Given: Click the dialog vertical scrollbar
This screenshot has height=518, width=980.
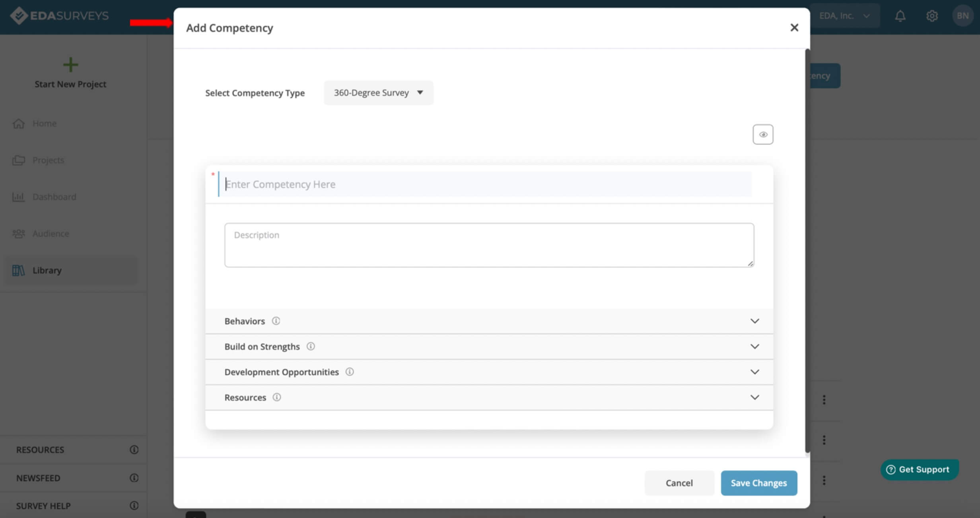Looking at the screenshot, I should pyautogui.click(x=807, y=251).
